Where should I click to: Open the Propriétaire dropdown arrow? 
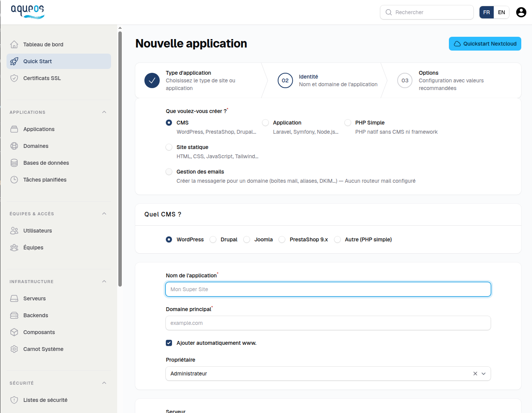[484, 374]
